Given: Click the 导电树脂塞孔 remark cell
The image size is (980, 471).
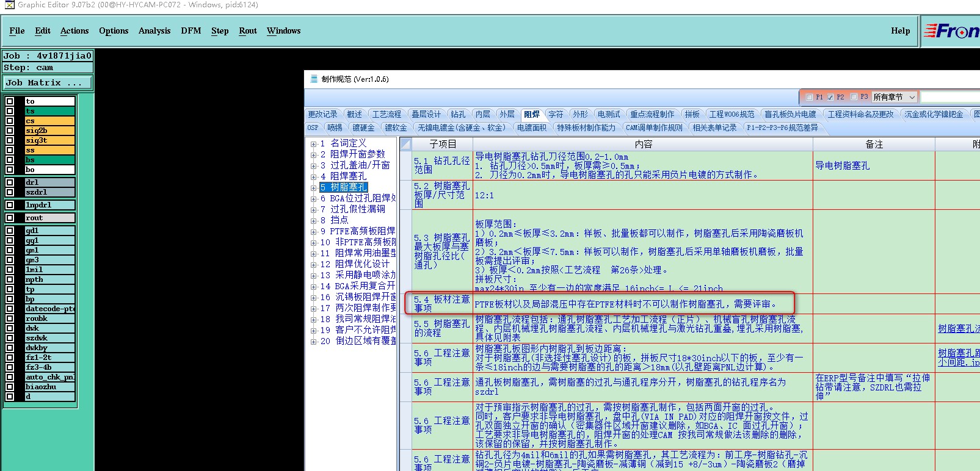Looking at the screenshot, I should 874,166.
